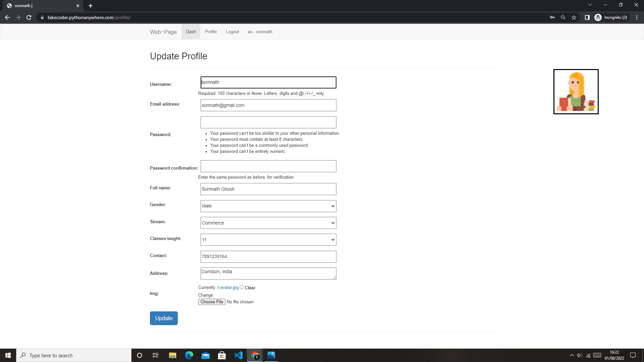Click the site security lock icon

click(x=42, y=17)
